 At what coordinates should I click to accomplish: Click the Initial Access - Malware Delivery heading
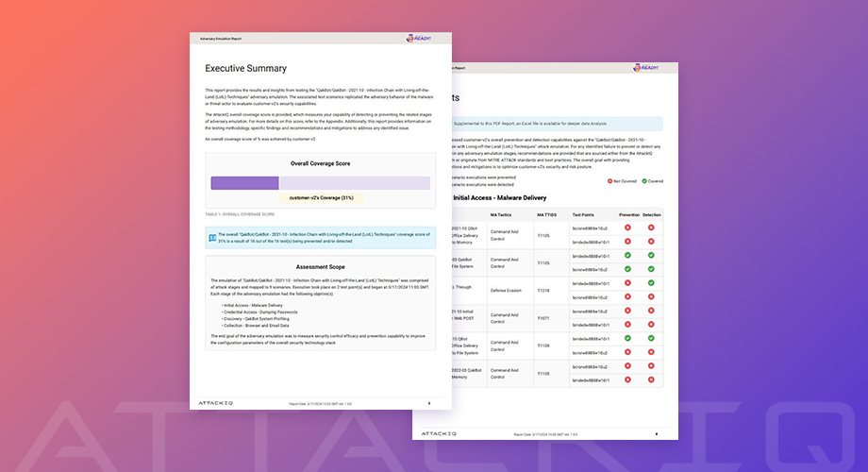click(500, 198)
